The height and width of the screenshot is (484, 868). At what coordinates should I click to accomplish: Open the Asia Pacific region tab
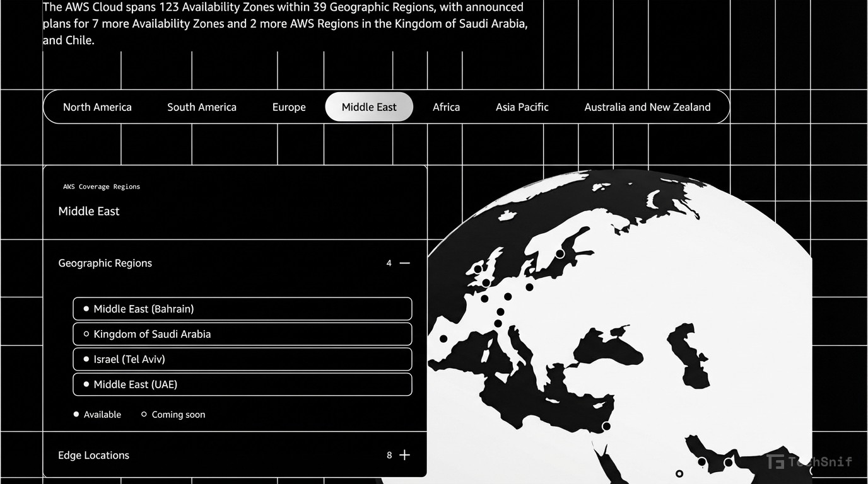(x=522, y=107)
